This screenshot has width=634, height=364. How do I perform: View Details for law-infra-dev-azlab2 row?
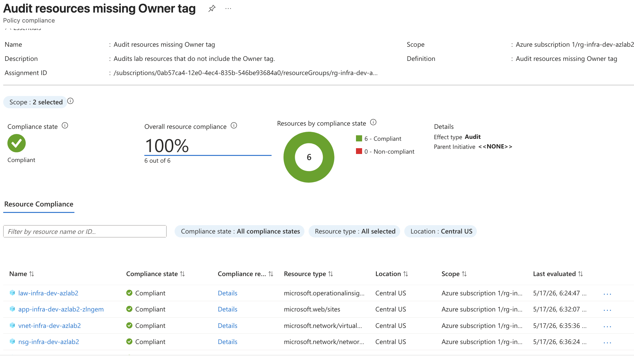pyautogui.click(x=227, y=293)
